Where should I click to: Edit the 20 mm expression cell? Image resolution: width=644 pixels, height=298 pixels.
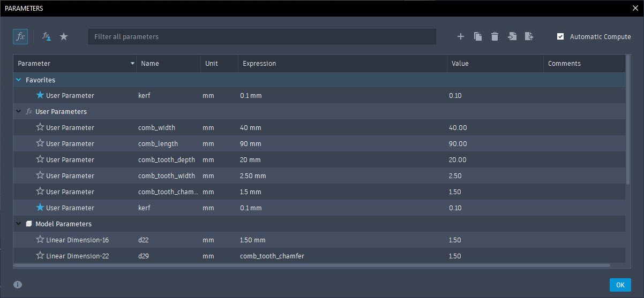tap(343, 159)
